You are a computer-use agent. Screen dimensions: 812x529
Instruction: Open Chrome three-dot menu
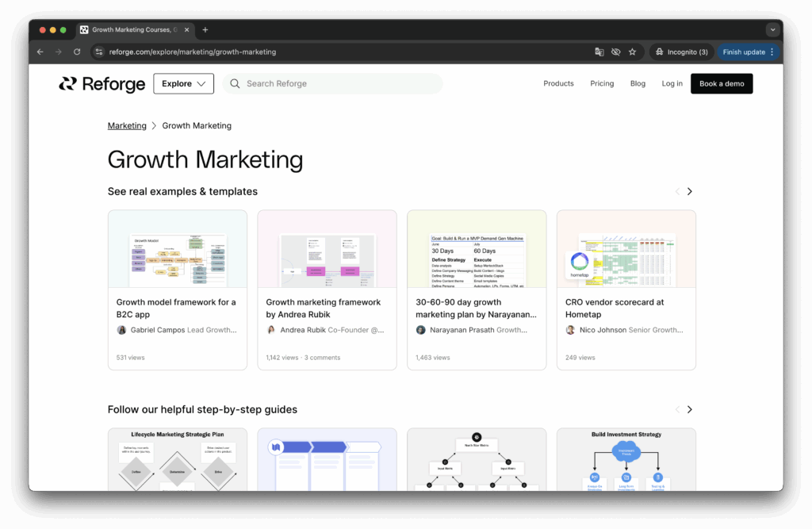click(x=772, y=52)
